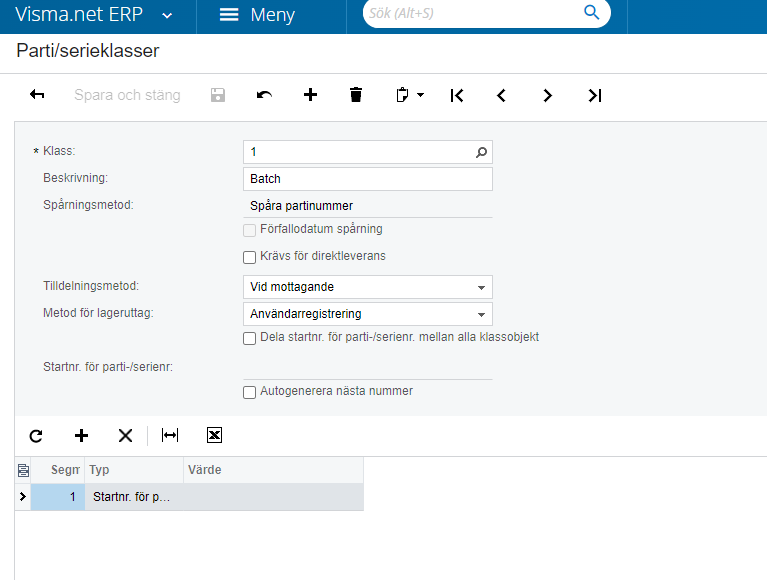Click the Klass lookup magnifier icon
767x580 pixels.
481,153
